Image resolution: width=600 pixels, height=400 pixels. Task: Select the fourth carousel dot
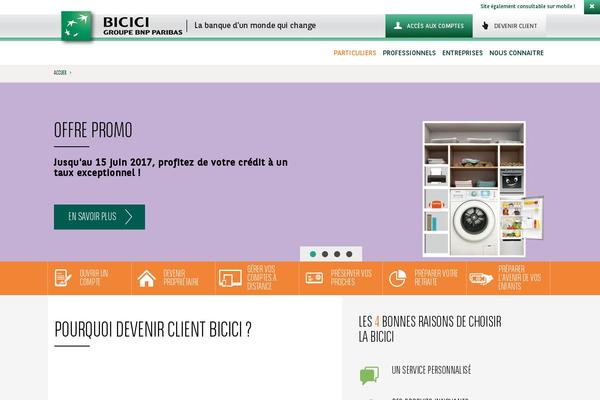[x=349, y=254]
